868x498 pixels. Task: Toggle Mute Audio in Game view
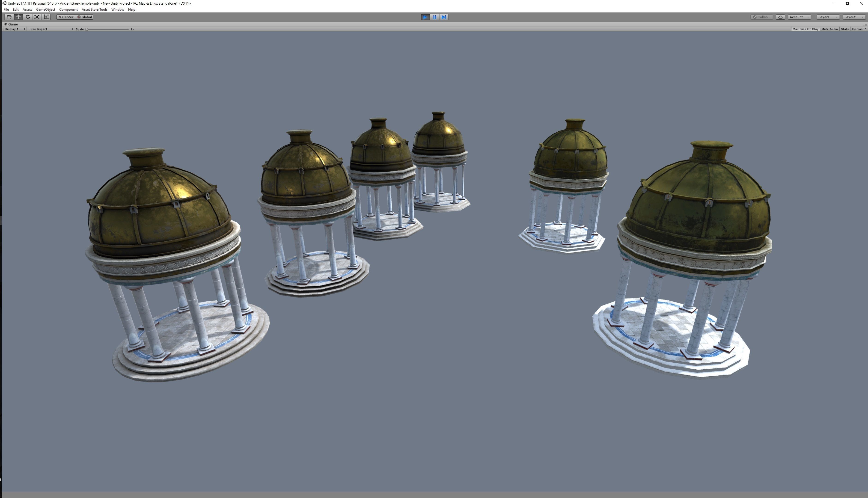point(829,29)
